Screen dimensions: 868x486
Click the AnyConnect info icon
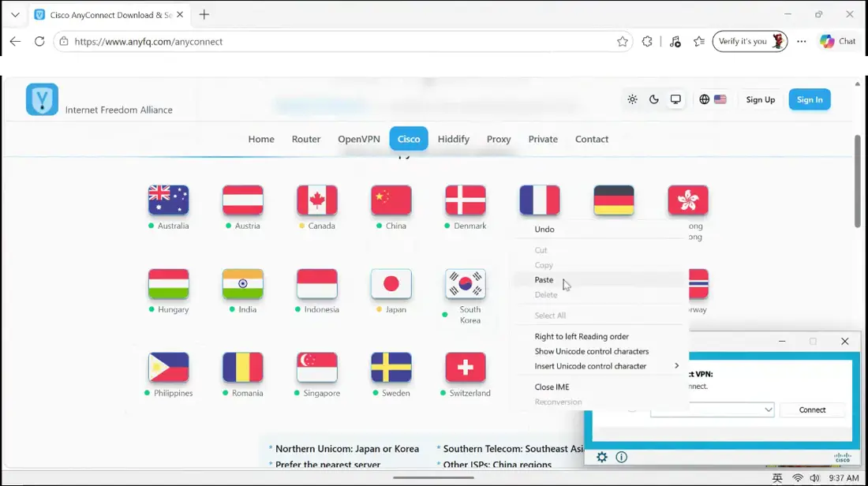pyautogui.click(x=622, y=457)
